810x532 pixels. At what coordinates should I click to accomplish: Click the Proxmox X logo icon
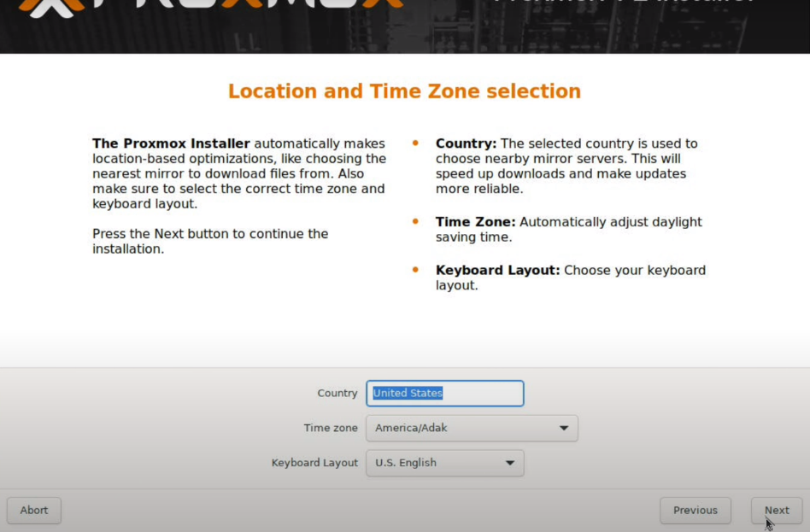pos(43,7)
